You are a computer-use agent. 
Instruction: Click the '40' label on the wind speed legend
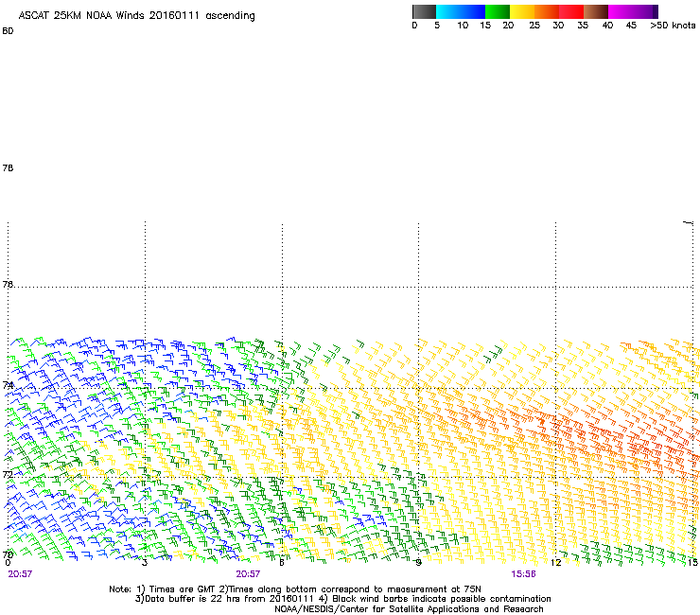point(607,26)
